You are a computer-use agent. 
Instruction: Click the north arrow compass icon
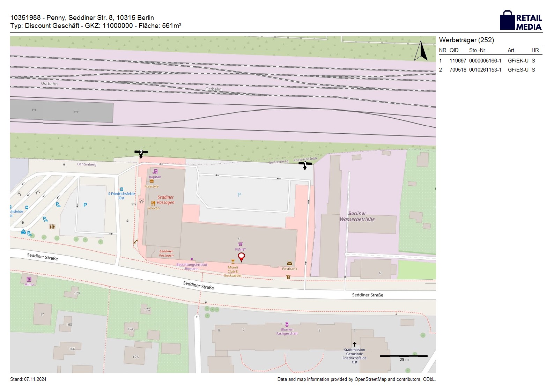[x=421, y=51]
